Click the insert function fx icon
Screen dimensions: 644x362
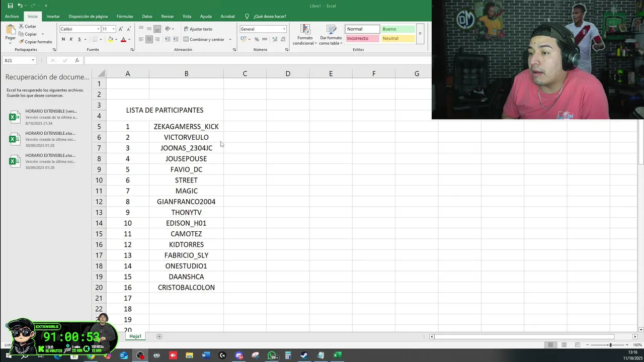[x=77, y=60]
